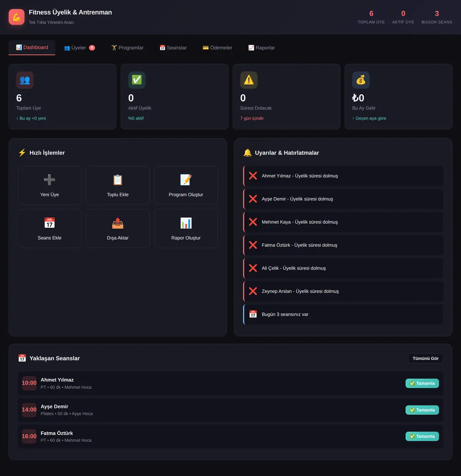Click the "Bugün 3 seansınız var" reminder text
Image resolution: width=461 pixels, height=476 pixels.
click(285, 315)
